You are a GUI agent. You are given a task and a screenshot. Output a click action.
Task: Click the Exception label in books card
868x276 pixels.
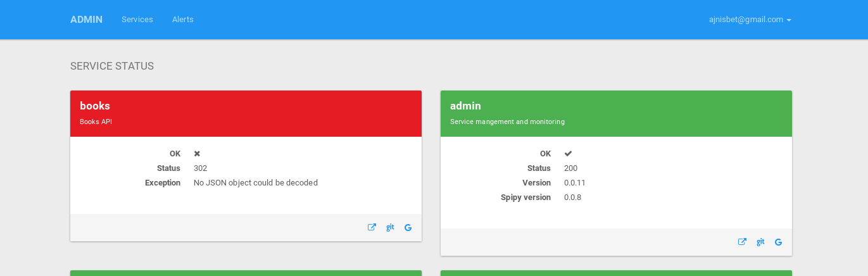click(x=163, y=183)
